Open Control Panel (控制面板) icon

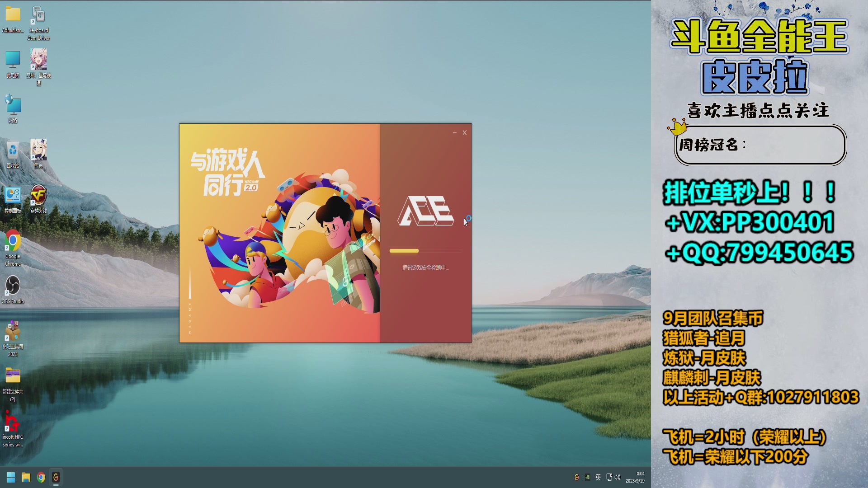13,194
